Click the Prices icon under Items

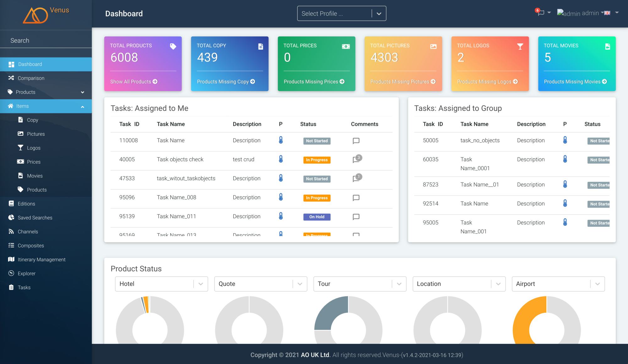[21, 162]
